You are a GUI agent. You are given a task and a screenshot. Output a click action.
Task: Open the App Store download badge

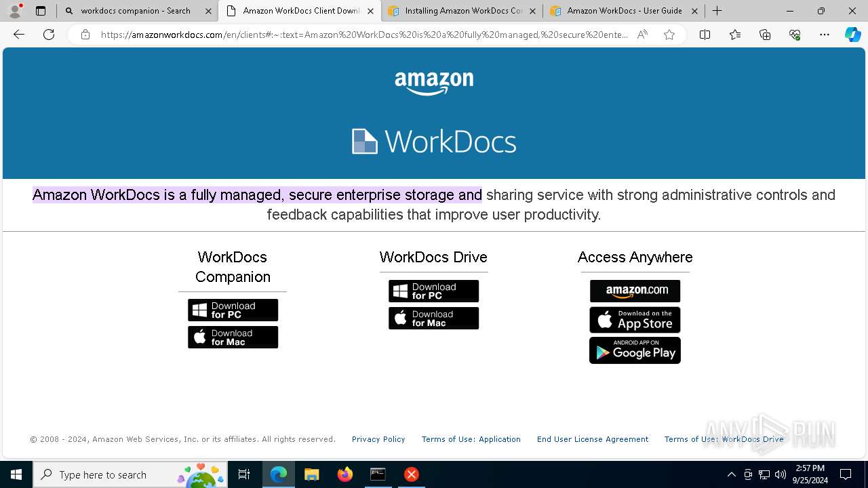[635, 320]
